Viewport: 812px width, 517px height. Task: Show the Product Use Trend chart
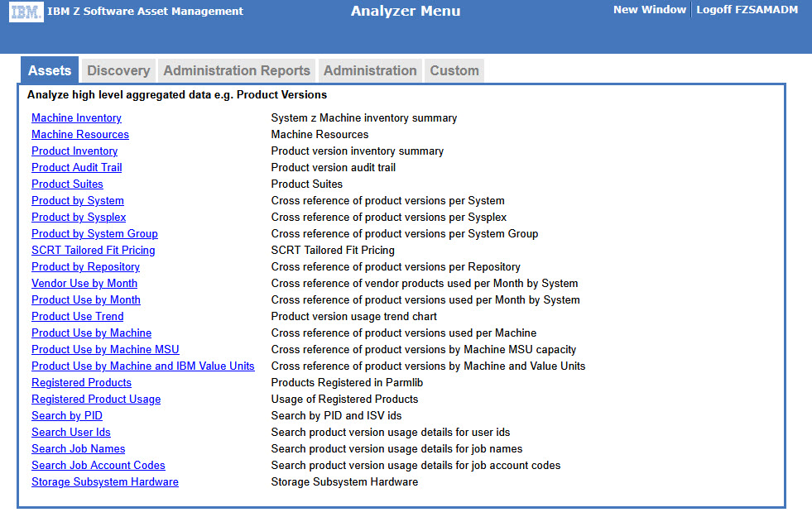pyautogui.click(x=77, y=317)
